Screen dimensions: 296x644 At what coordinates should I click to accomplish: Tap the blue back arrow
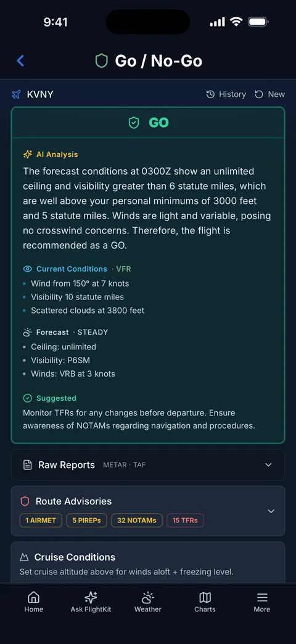tap(20, 61)
